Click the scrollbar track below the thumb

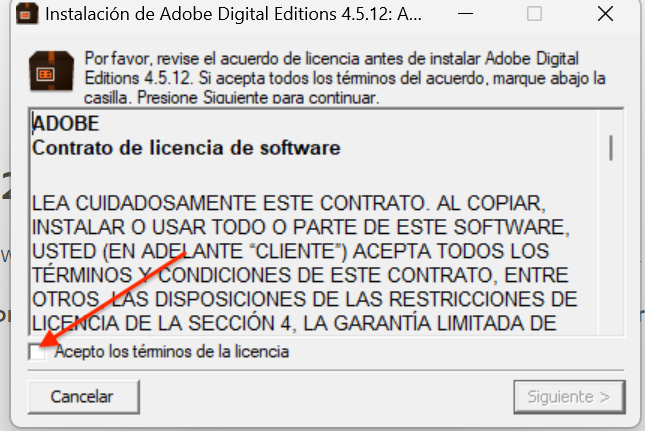click(611, 247)
